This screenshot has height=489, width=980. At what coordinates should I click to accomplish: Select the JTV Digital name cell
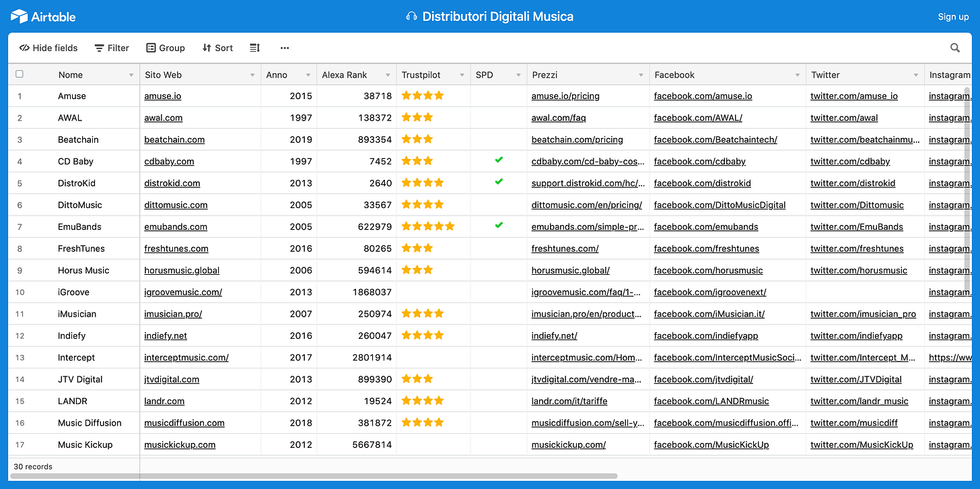tap(80, 379)
